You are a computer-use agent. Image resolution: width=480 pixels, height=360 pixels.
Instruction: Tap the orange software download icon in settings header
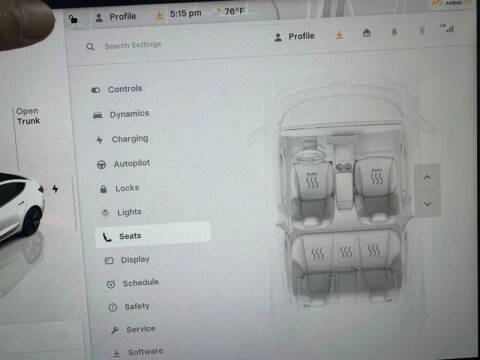coord(339,34)
